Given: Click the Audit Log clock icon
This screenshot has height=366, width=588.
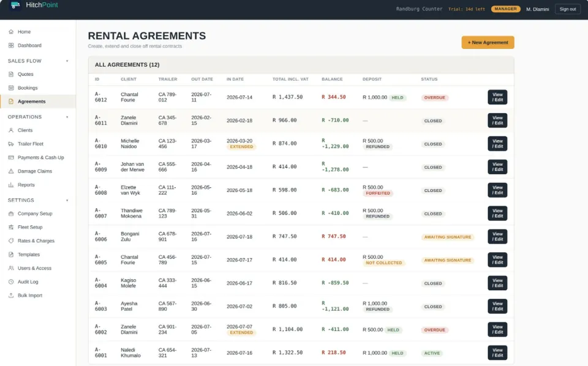Looking at the screenshot, I should [11, 282].
